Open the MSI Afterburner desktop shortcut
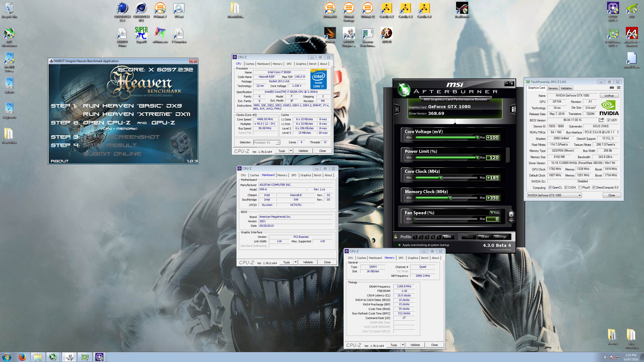Image resolution: width=644 pixels, height=362 pixels. 9,37
